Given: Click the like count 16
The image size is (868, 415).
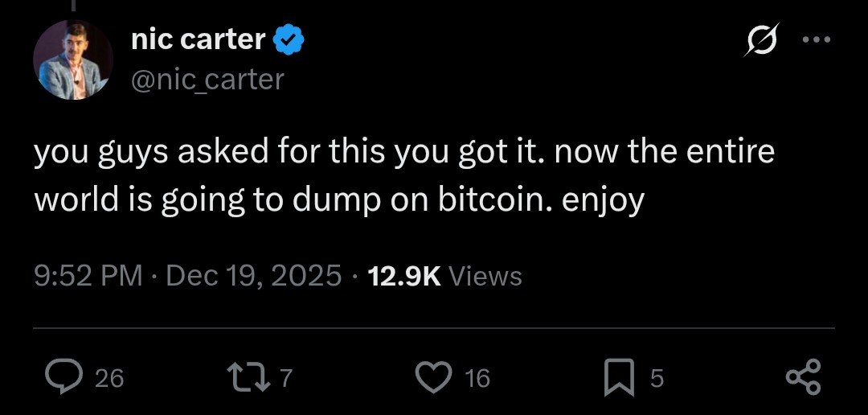Looking at the screenshot, I should pos(477,378).
